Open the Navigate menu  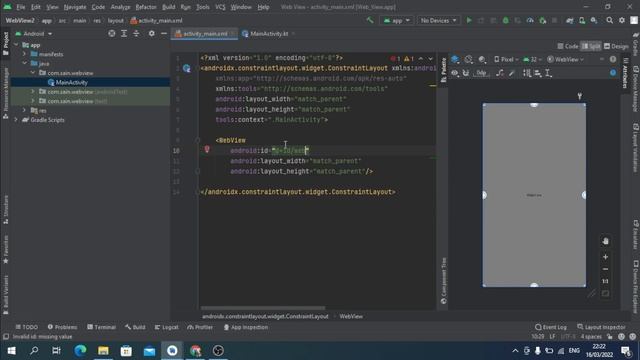coord(75,7)
